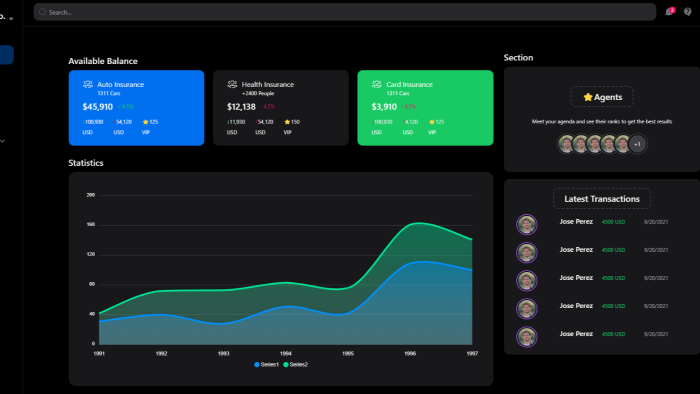Click the star icon beside Agents

click(x=588, y=97)
